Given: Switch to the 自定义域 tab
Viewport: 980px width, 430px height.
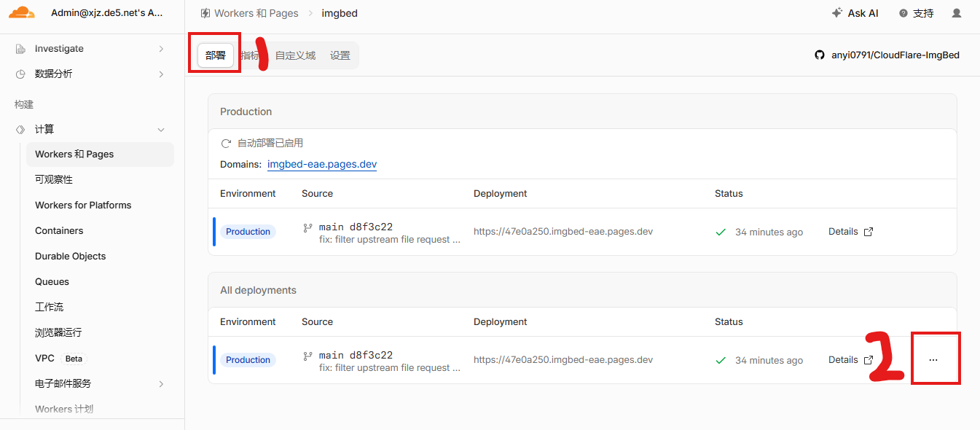Looking at the screenshot, I should pos(295,55).
